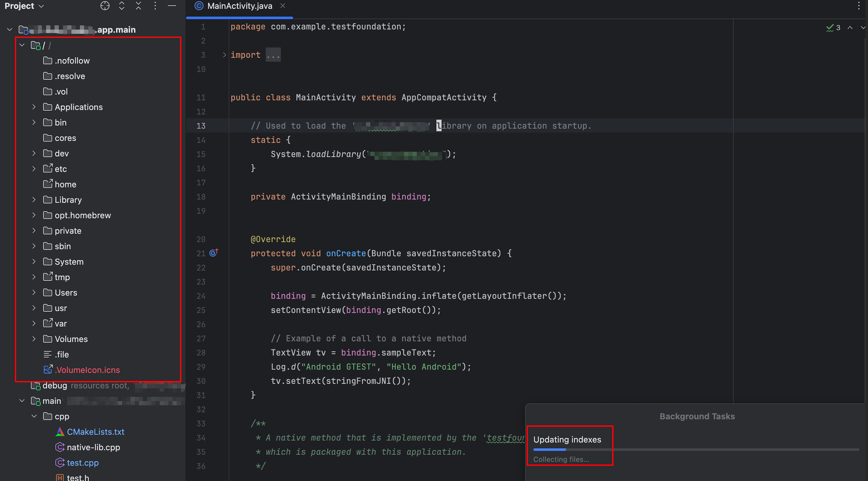The height and width of the screenshot is (481, 868).
Task: Click the Expand All icon in Project panel
Action: click(122, 6)
